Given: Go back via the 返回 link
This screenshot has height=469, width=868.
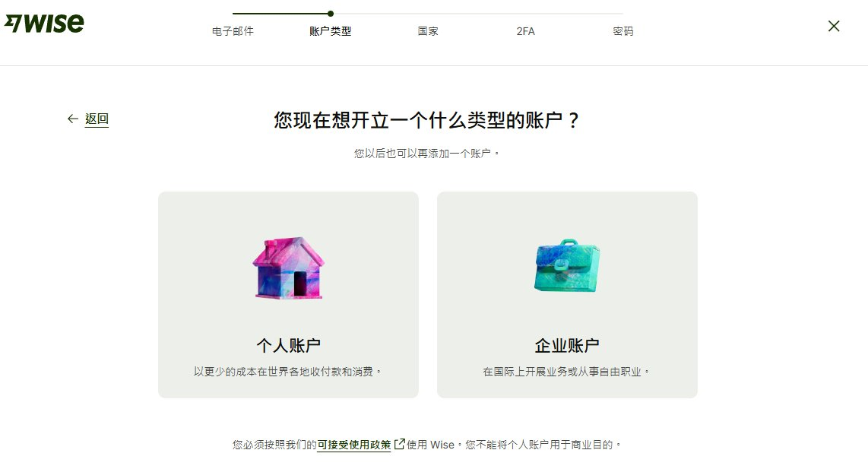Looking at the screenshot, I should [x=97, y=119].
